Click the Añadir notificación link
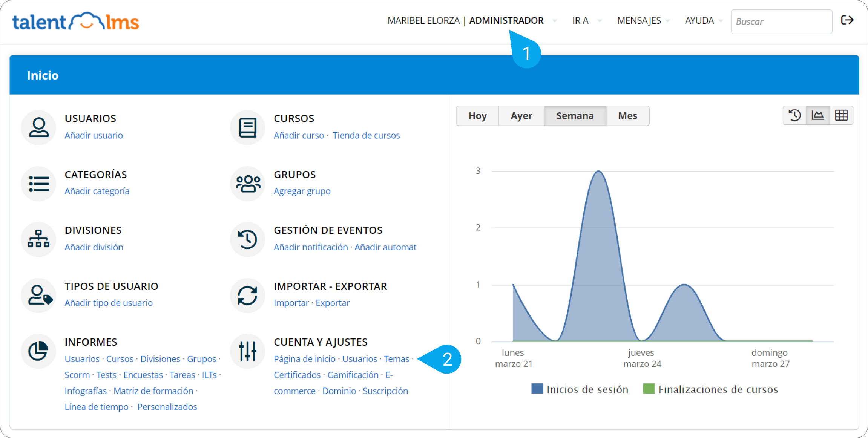Screen dimensions: 868x438 coord(311,247)
